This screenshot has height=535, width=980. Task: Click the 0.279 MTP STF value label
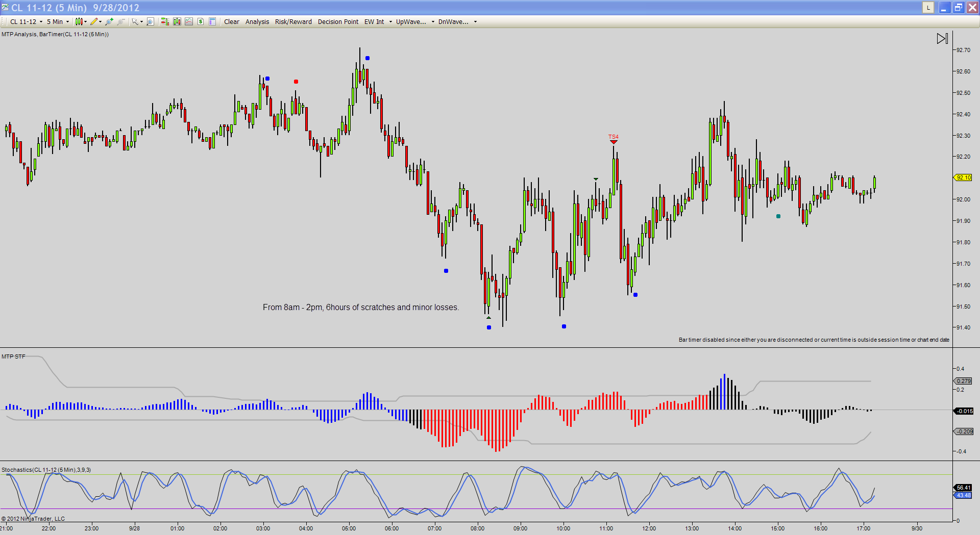(964, 381)
